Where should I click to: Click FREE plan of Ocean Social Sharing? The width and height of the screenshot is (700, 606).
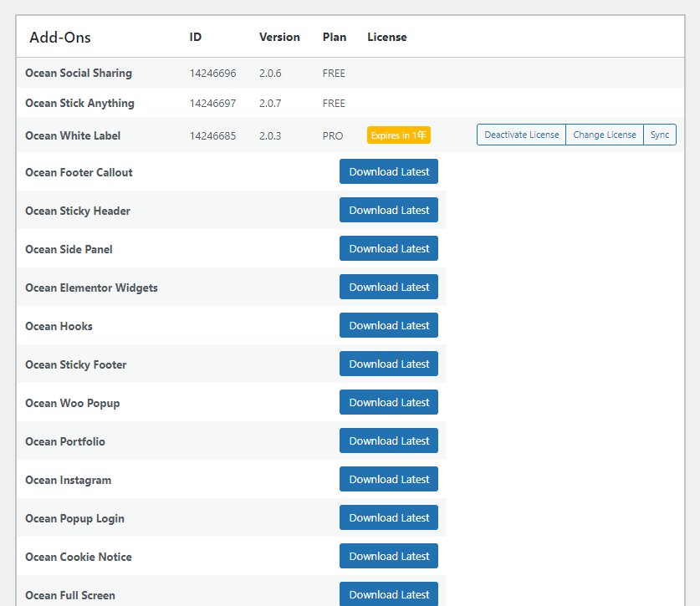pyautogui.click(x=334, y=74)
